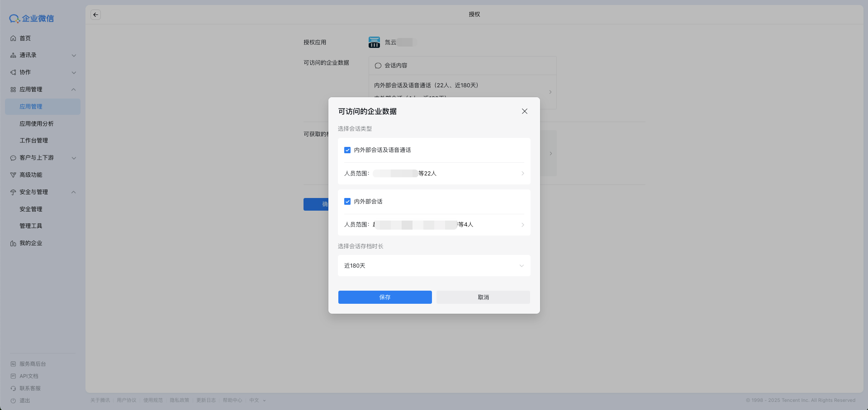Uncheck 内外部会话及语音通话 checkbox
Screen dimensions: 868x410
[x=347, y=150]
